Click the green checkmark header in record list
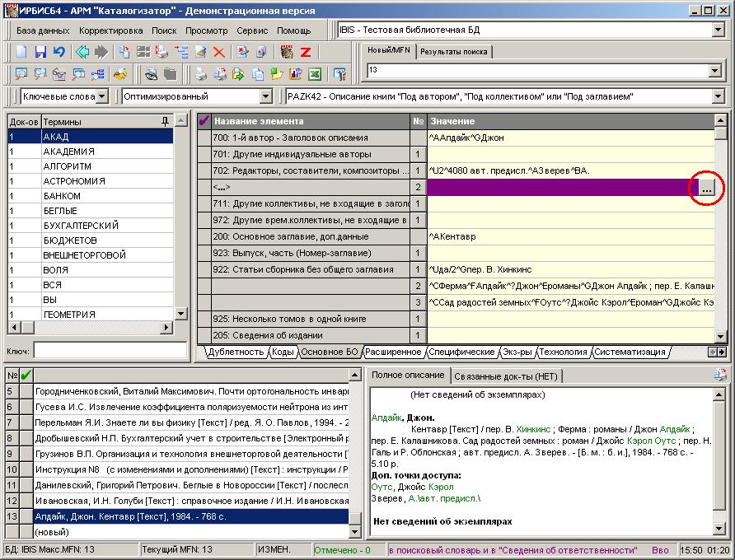735x560 pixels. (26, 376)
